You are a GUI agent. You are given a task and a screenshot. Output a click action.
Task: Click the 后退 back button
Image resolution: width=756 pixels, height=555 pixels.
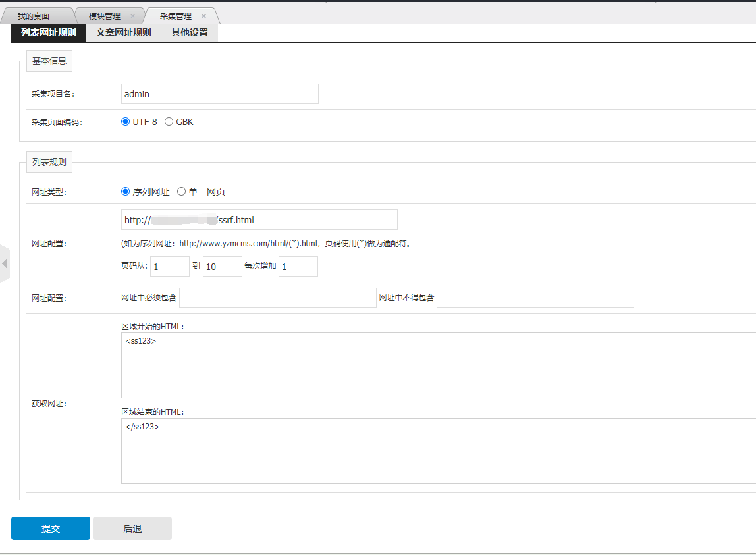[132, 529]
